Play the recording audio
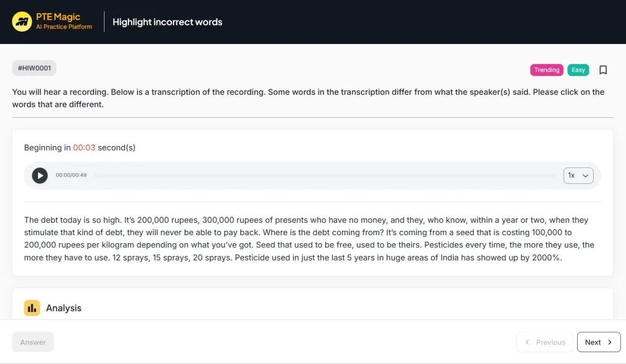The height and width of the screenshot is (364, 626). tap(40, 175)
